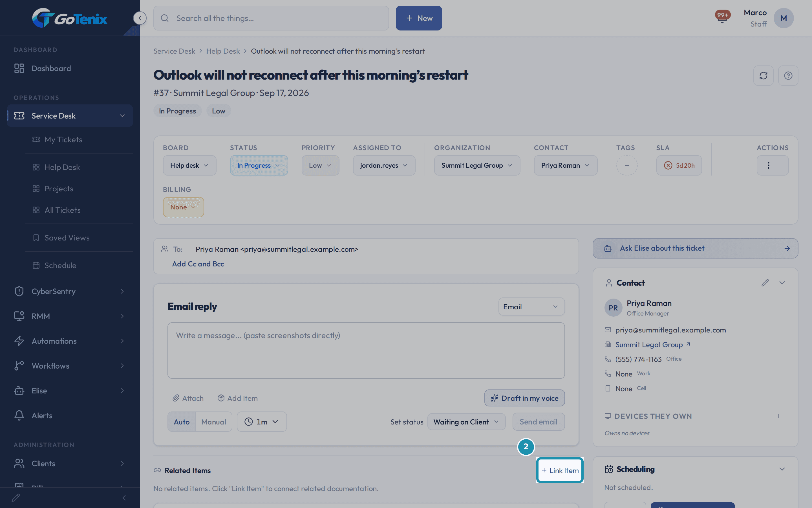Add a tag with the plus circle
812x508 pixels.
pos(627,165)
